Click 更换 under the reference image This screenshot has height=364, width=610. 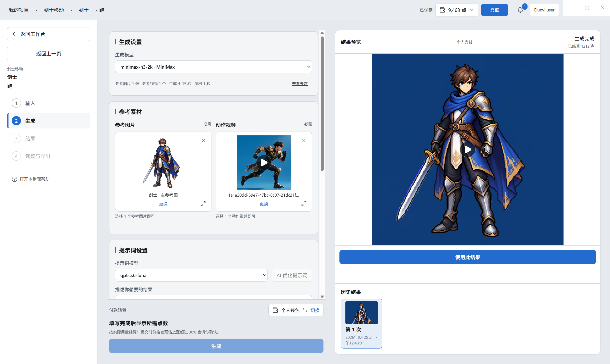(x=163, y=204)
